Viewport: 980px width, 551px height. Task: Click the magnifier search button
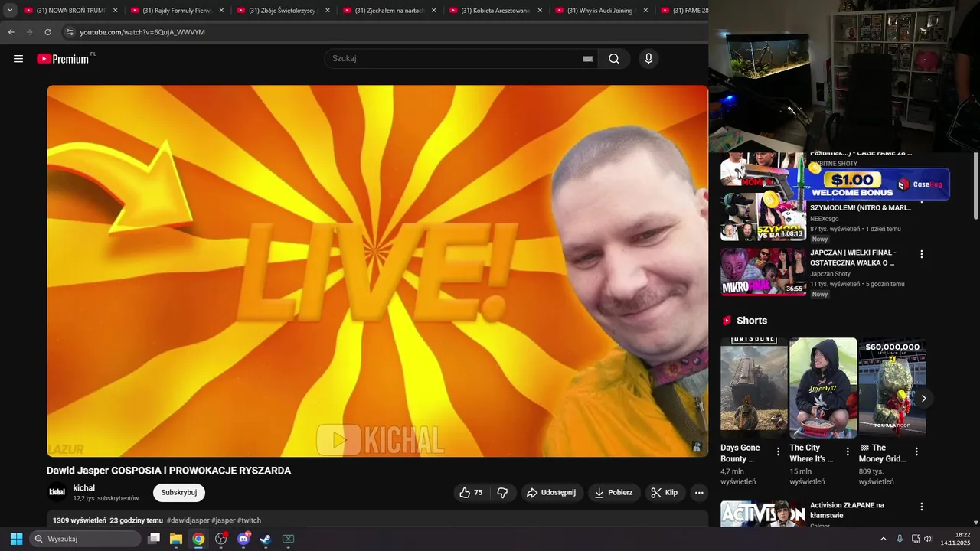tap(614, 59)
